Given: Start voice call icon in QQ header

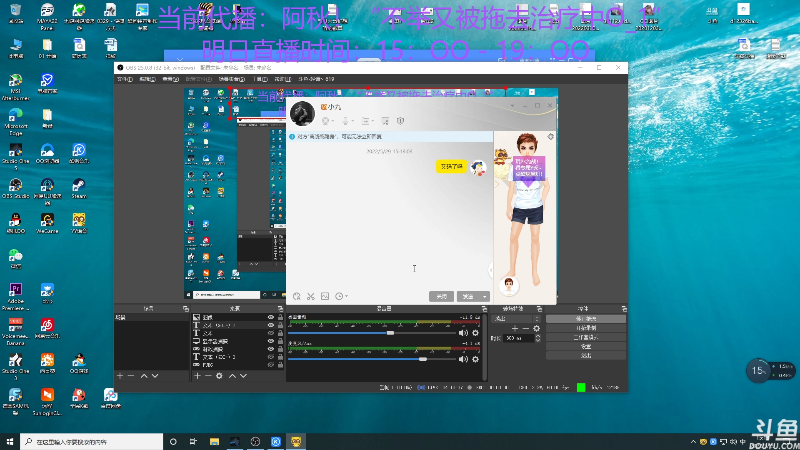Looking at the screenshot, I should pyautogui.click(x=345, y=121).
